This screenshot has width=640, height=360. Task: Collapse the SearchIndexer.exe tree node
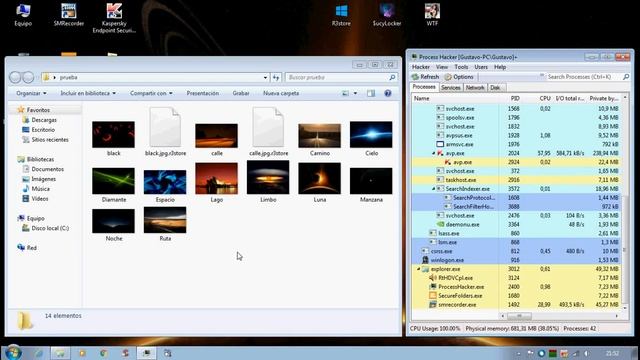433,189
